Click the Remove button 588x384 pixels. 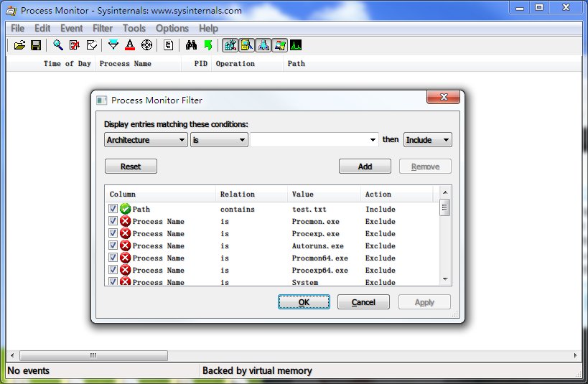[x=425, y=167]
